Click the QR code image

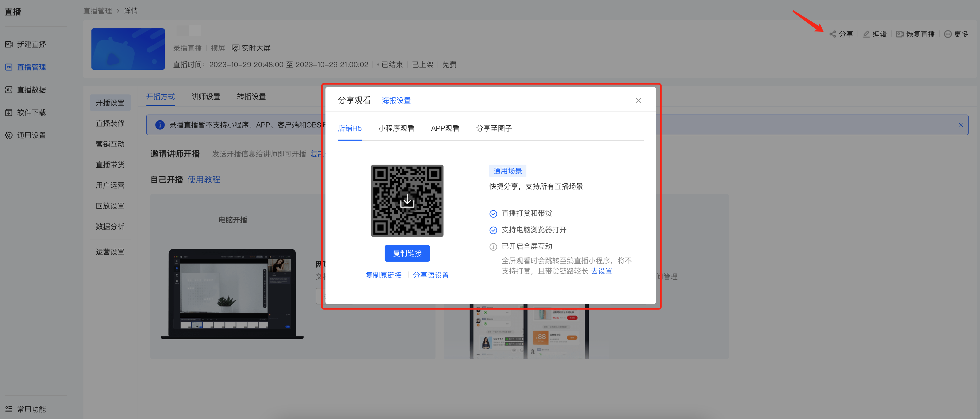[407, 200]
